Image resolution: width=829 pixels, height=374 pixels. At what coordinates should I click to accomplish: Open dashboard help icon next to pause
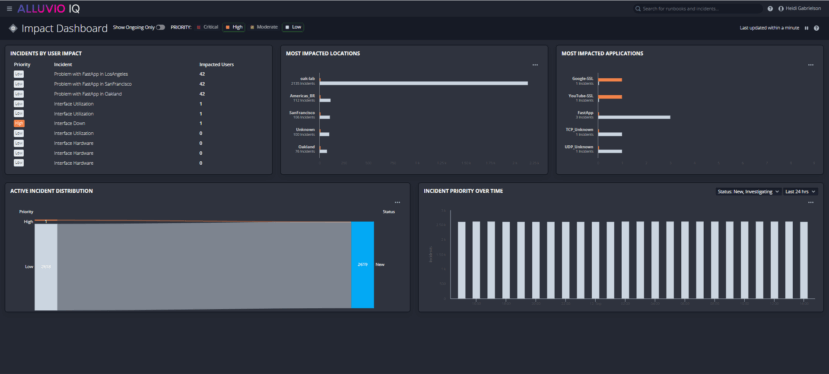tap(816, 28)
